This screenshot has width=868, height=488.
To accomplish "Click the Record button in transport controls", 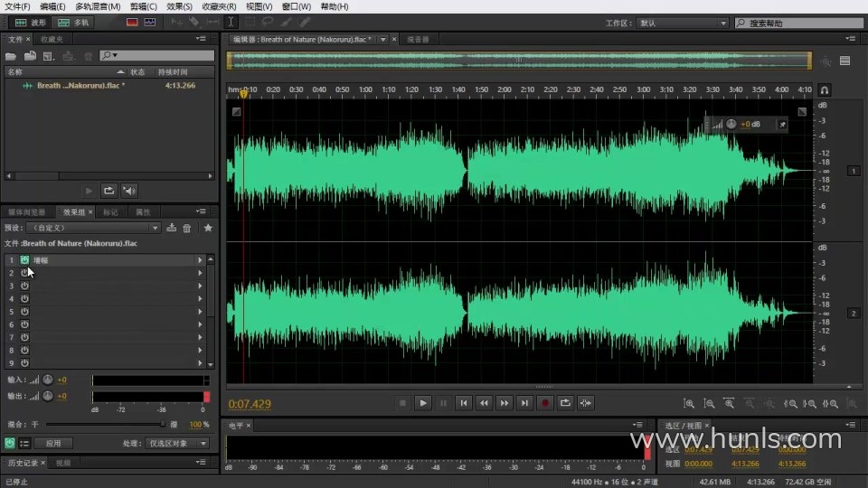I will pos(545,403).
